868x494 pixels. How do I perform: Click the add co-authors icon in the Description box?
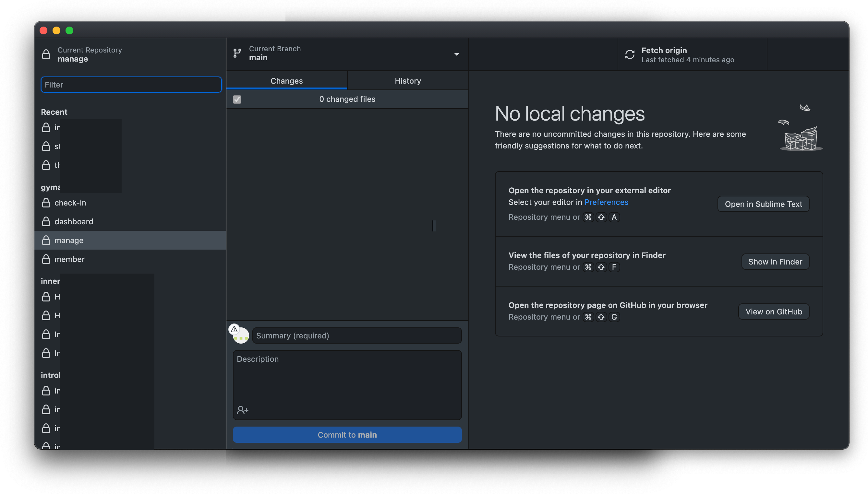click(242, 410)
